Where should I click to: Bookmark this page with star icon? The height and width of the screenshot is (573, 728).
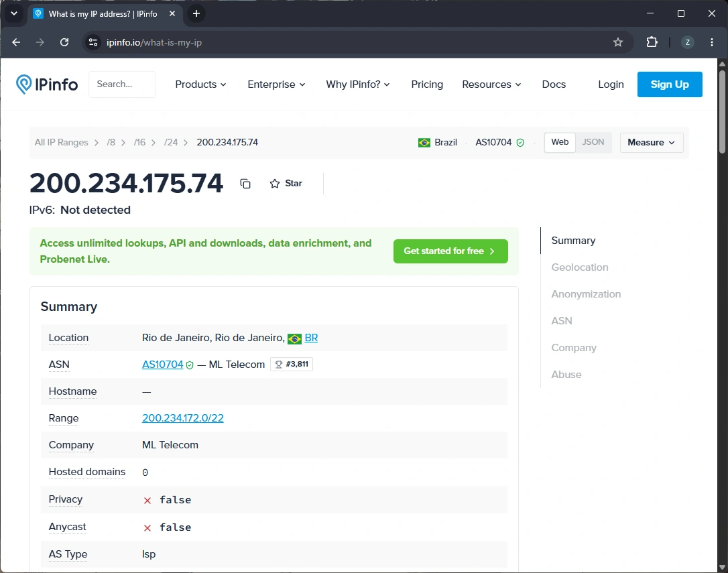click(618, 42)
